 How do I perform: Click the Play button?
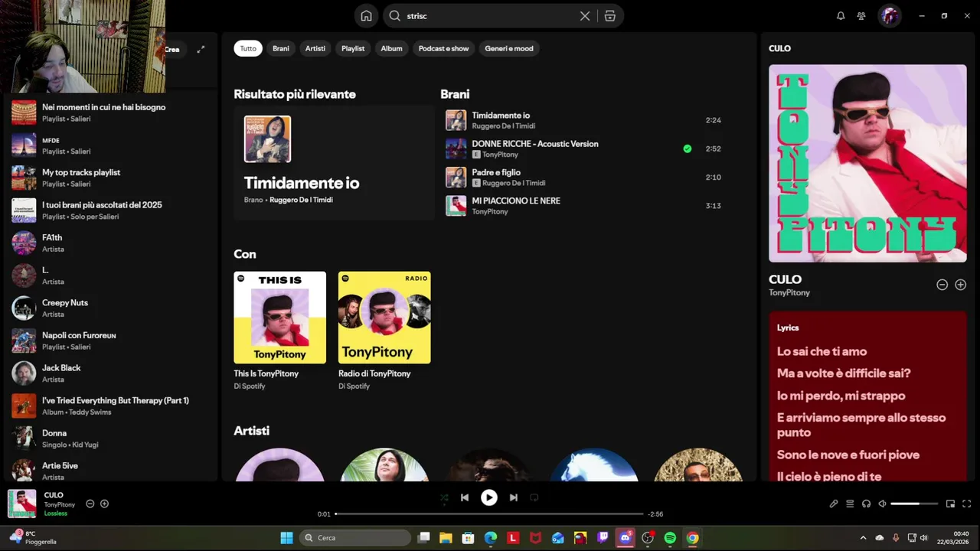point(488,497)
